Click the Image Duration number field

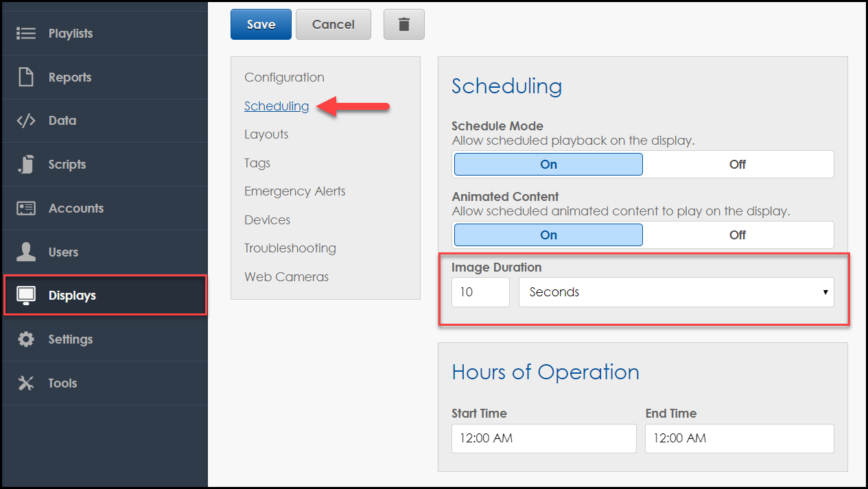pyautogui.click(x=480, y=292)
